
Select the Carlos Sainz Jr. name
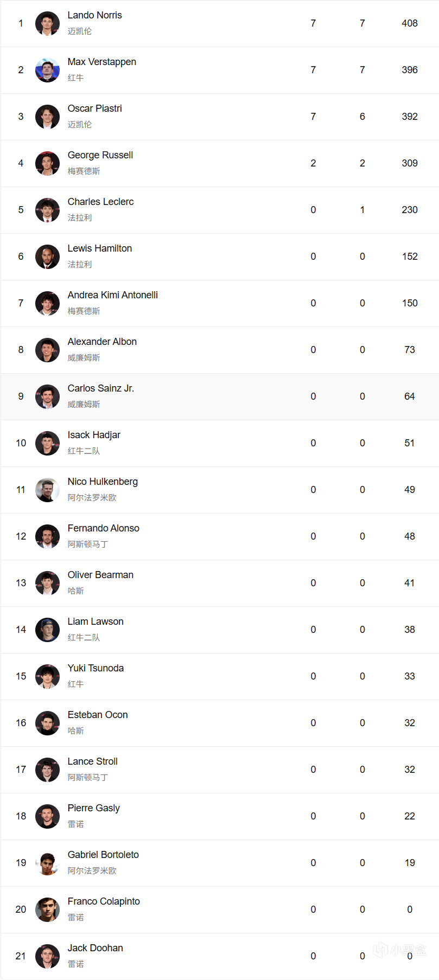click(x=100, y=388)
